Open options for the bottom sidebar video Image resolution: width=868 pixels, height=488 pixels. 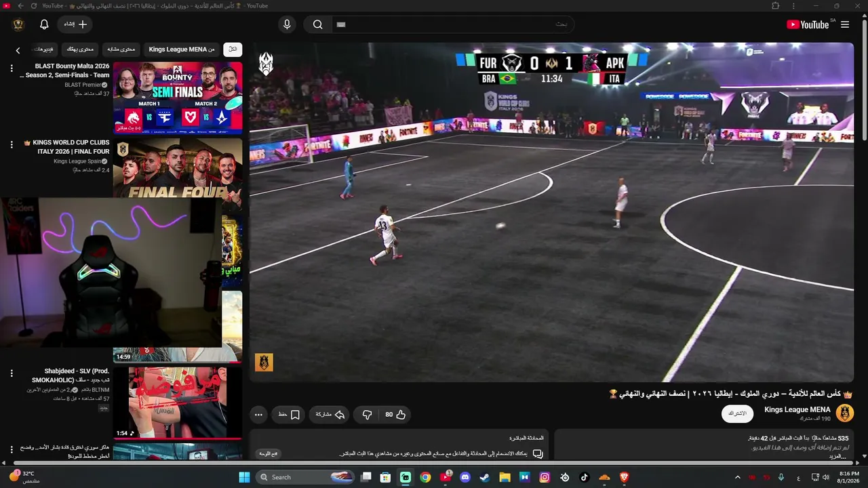point(12,449)
